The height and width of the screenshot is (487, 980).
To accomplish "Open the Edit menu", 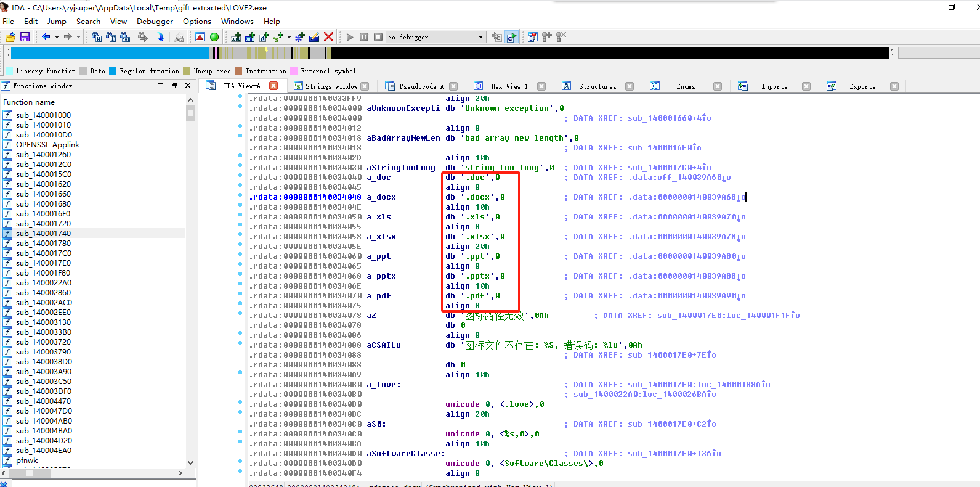I will [x=31, y=21].
